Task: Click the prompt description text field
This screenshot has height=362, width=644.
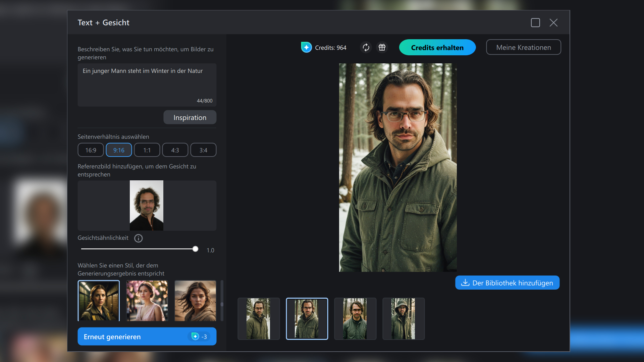Action: click(x=147, y=84)
